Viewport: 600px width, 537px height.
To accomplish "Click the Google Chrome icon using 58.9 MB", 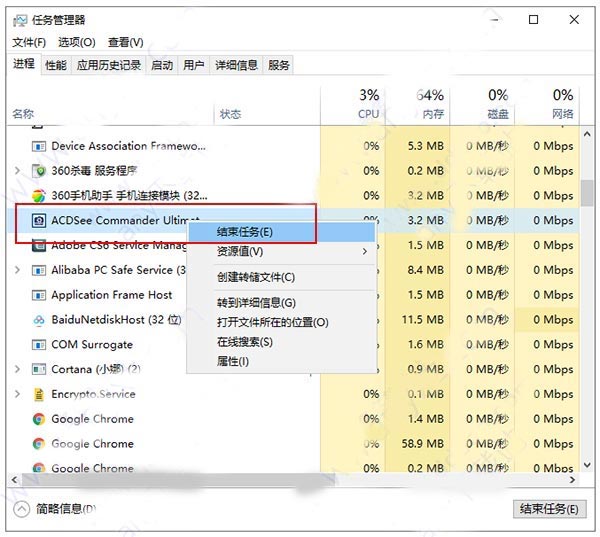I will [39, 444].
